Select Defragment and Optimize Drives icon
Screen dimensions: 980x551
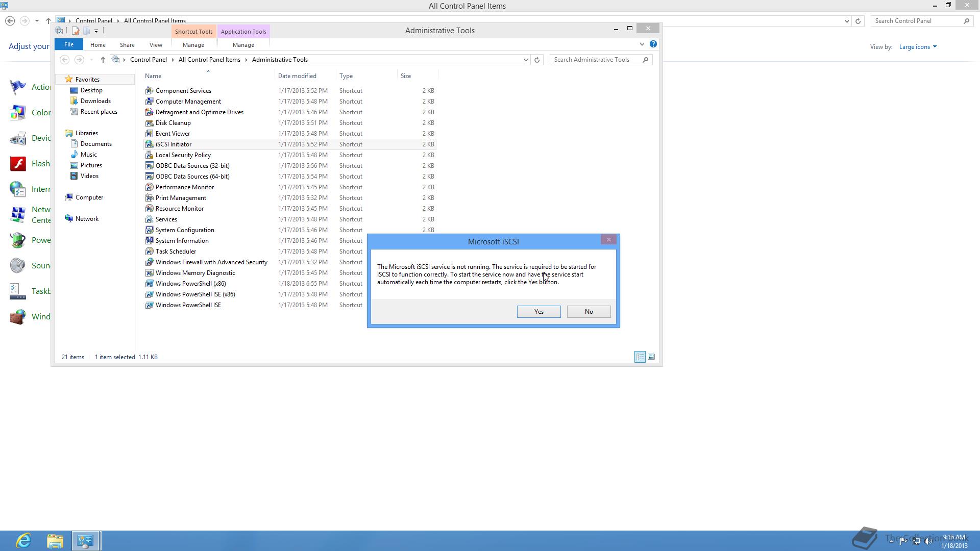[149, 112]
